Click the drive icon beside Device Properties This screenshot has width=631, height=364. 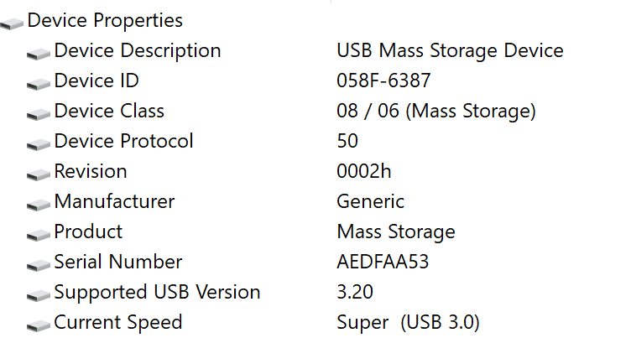pos(12,23)
